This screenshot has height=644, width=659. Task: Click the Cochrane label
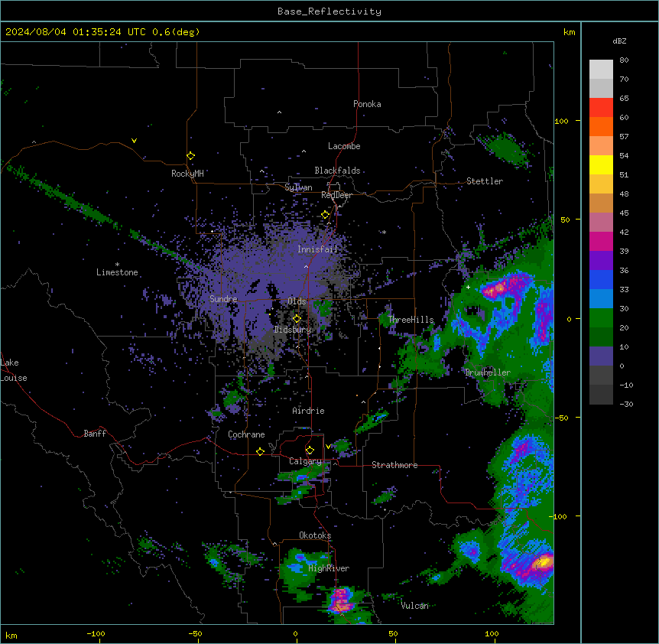click(246, 434)
